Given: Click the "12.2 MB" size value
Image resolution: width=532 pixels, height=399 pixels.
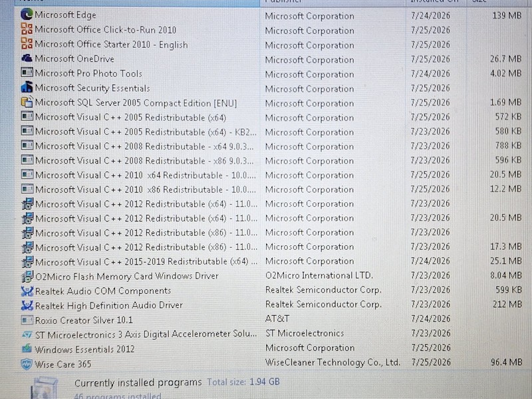Looking at the screenshot, I should pos(505,189).
